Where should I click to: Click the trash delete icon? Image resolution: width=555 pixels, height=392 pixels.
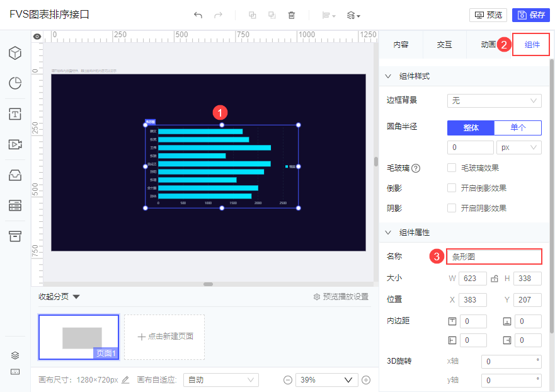click(291, 15)
